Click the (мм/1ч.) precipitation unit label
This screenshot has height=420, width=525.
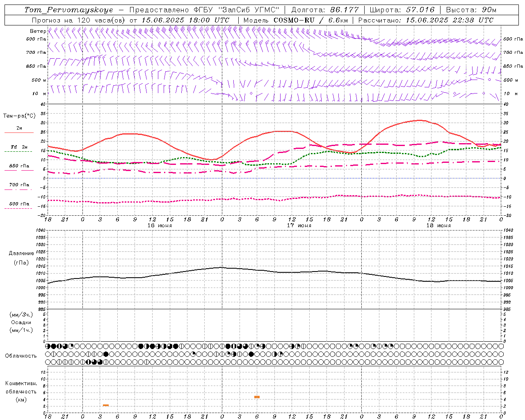point(21,330)
